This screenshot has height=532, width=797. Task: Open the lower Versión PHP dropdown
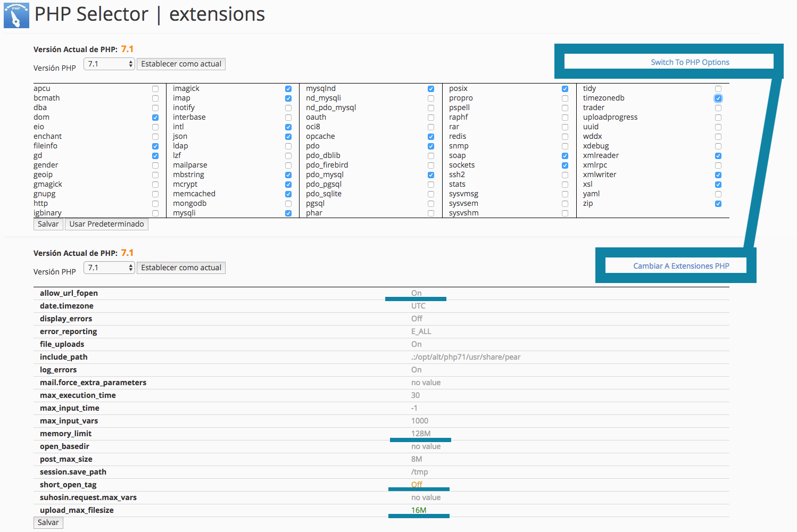[110, 268]
